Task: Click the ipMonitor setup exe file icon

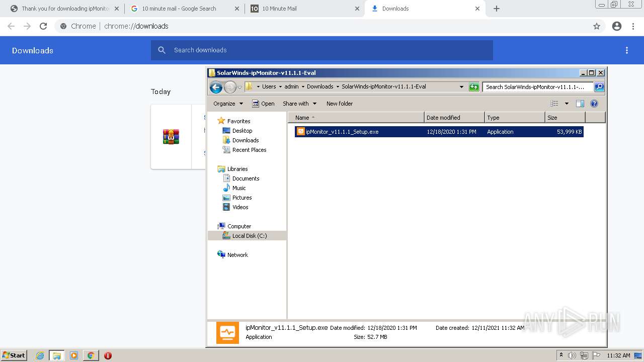Action: click(x=300, y=132)
